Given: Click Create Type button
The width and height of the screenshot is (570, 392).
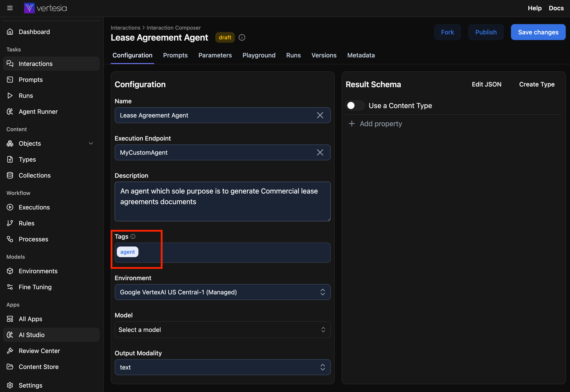Looking at the screenshot, I should coord(537,84).
